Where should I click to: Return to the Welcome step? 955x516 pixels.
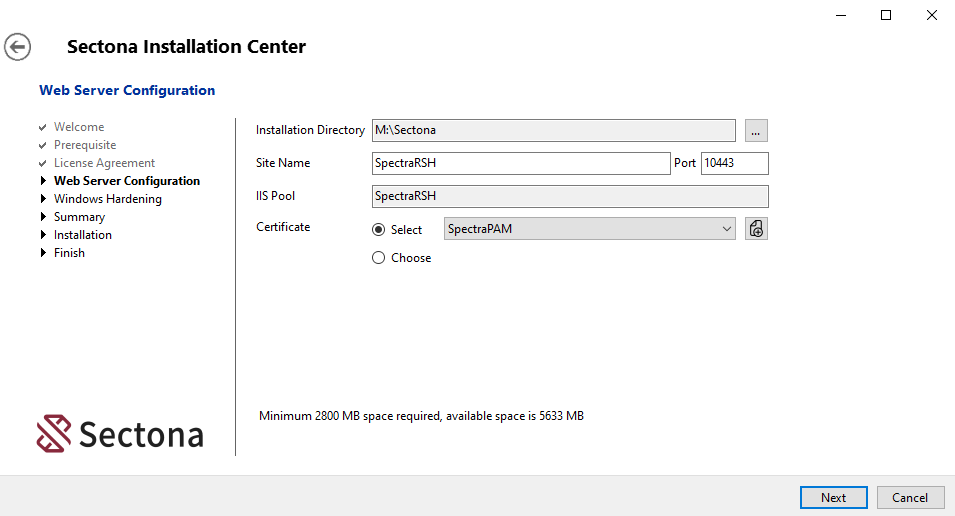click(79, 127)
